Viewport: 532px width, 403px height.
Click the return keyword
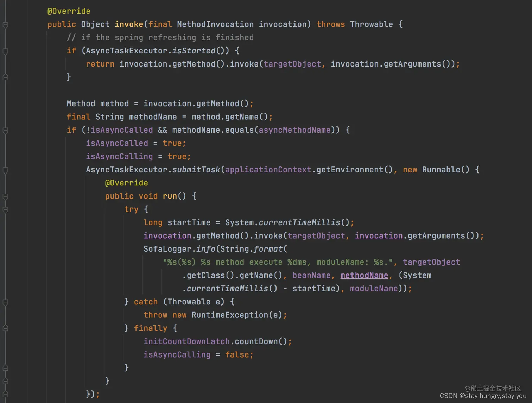100,64
